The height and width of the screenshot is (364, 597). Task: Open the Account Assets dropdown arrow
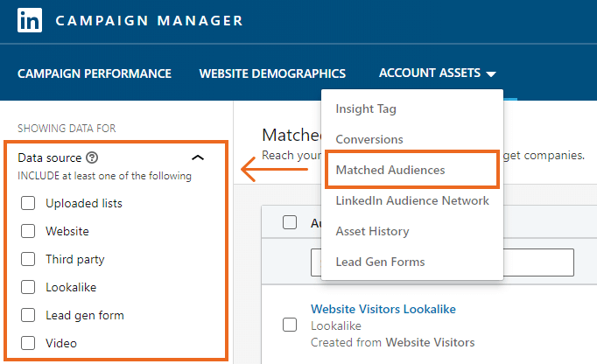click(491, 73)
